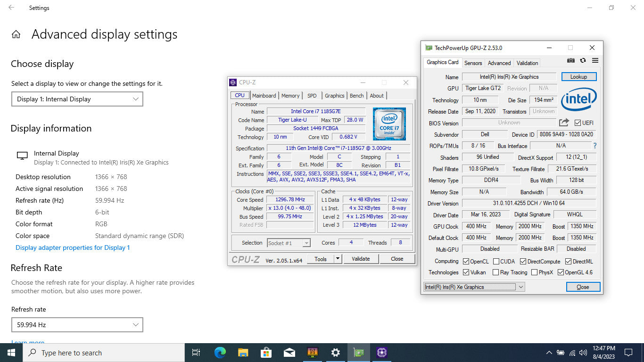Image resolution: width=644 pixels, height=362 pixels.
Task: Click the GPU-Z taskbar icon
Action: tap(358, 353)
